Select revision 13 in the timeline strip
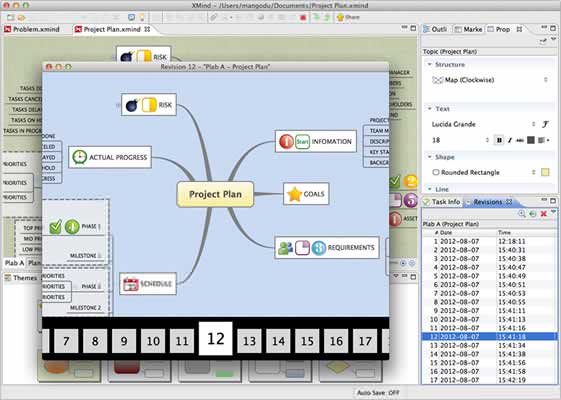This screenshot has height=400, width=561. (x=249, y=341)
